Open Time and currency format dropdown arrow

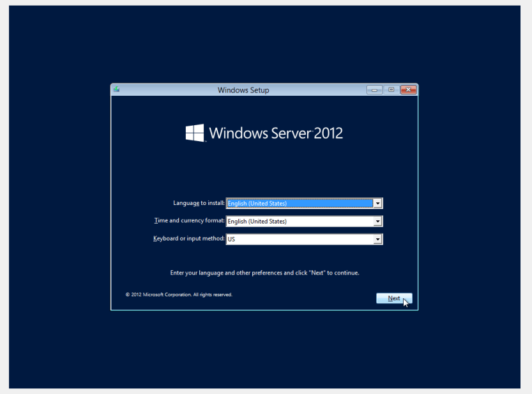(377, 222)
